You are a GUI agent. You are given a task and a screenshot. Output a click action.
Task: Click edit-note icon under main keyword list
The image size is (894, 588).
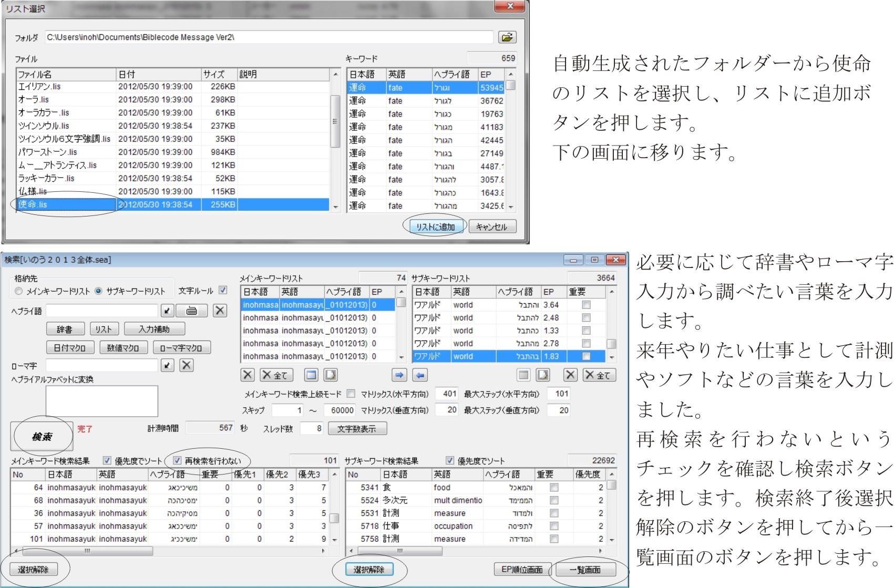(x=331, y=375)
